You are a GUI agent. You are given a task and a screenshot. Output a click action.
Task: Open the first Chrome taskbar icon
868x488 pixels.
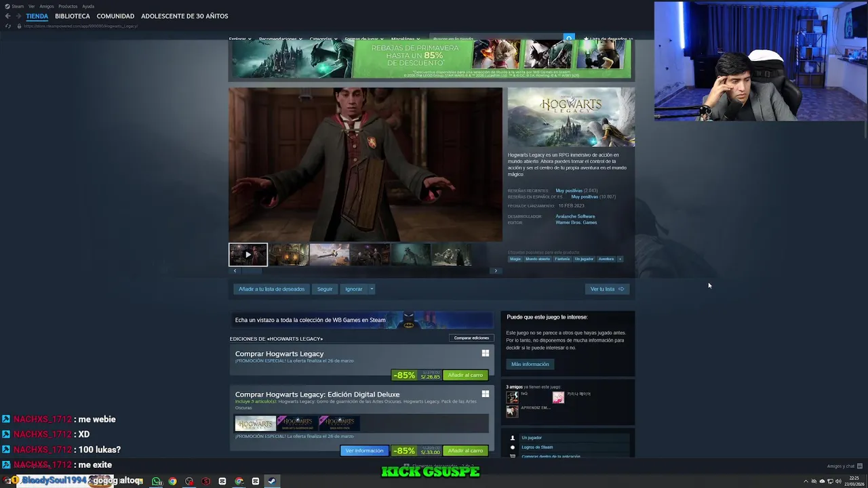[x=173, y=481]
